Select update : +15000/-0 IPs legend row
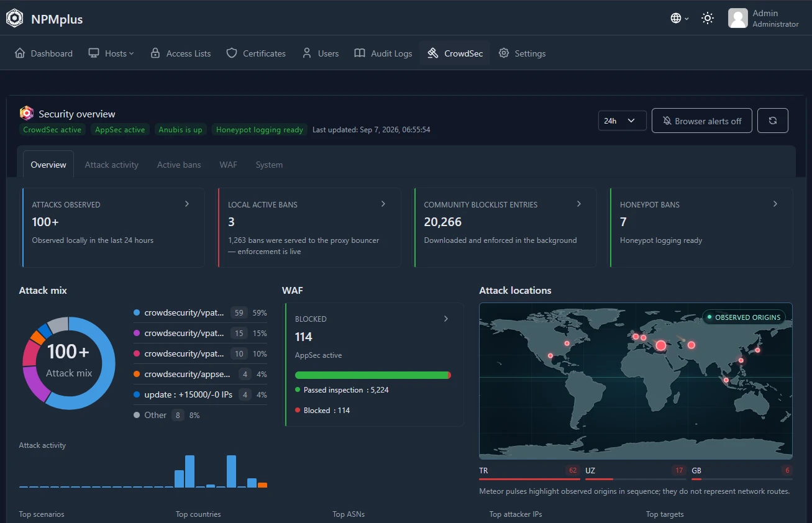The image size is (812, 523). (x=200, y=395)
